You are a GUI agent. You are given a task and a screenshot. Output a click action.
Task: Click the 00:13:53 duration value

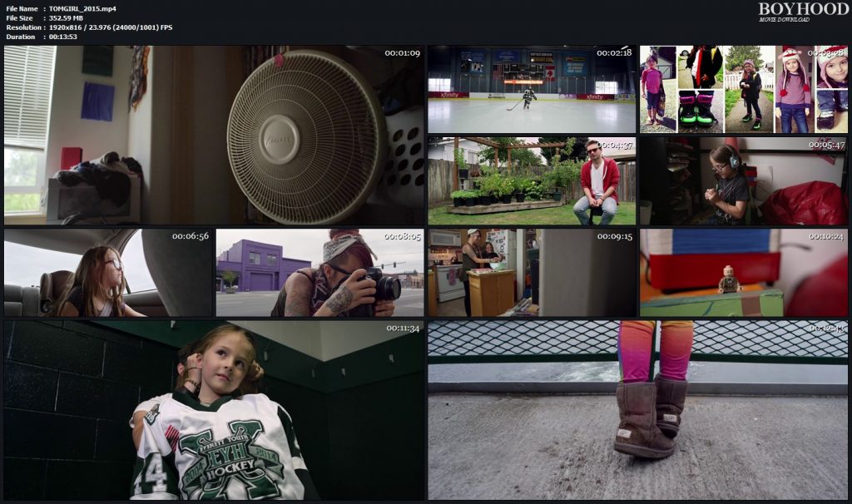pyautogui.click(x=63, y=37)
